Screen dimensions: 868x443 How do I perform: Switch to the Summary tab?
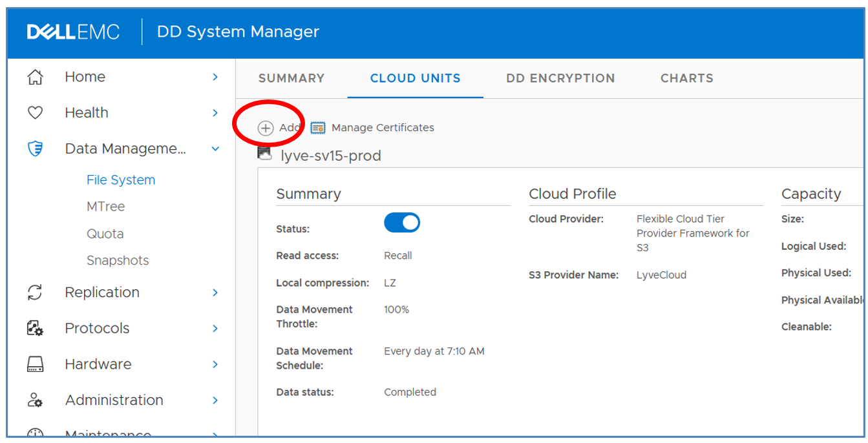(291, 79)
